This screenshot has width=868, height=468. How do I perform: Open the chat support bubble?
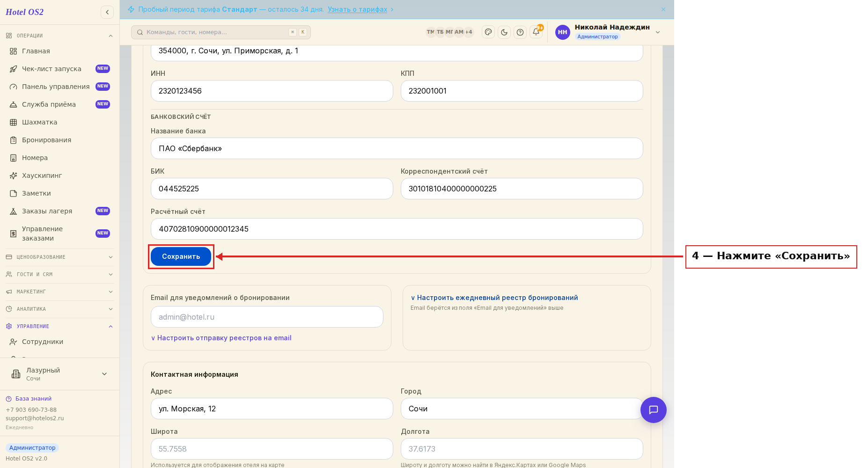point(654,410)
